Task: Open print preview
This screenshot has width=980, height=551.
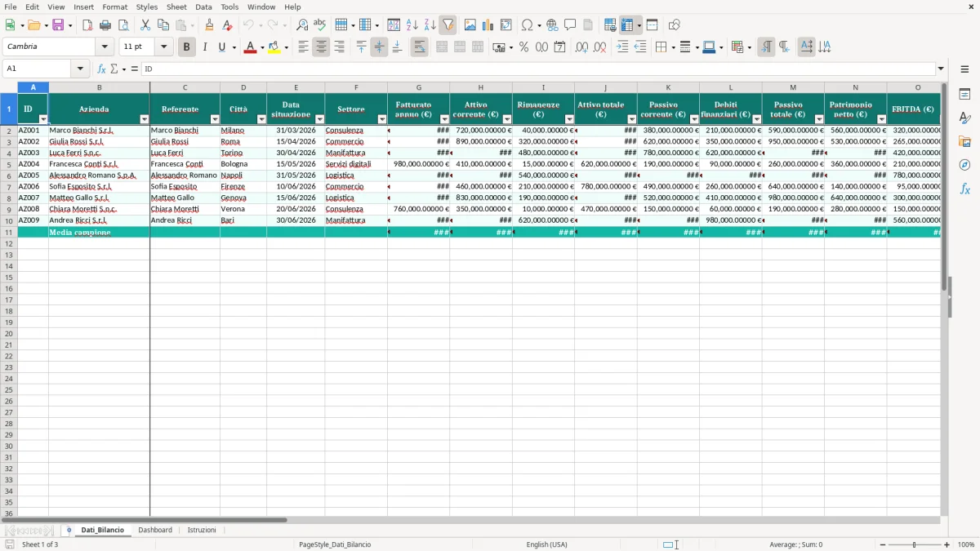Action: click(x=123, y=25)
